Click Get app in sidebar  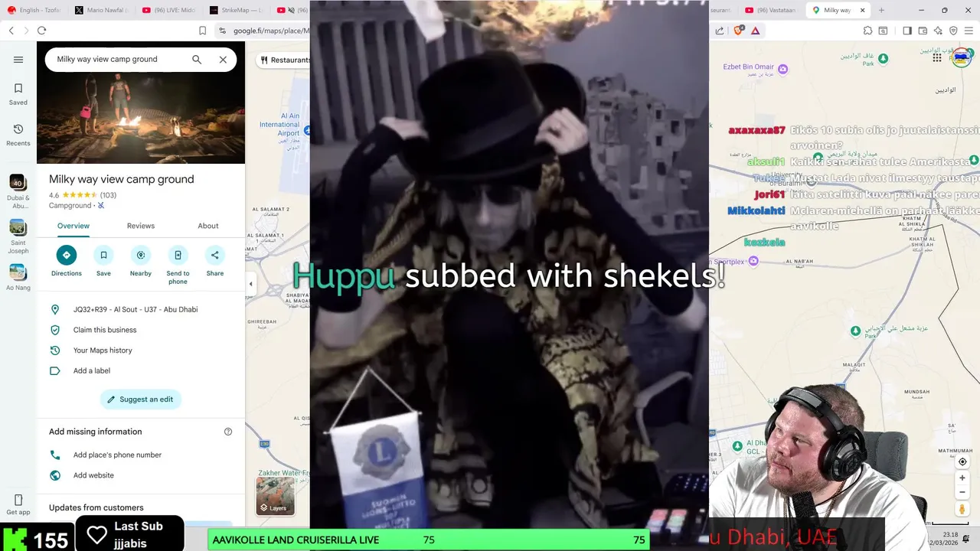[18, 505]
